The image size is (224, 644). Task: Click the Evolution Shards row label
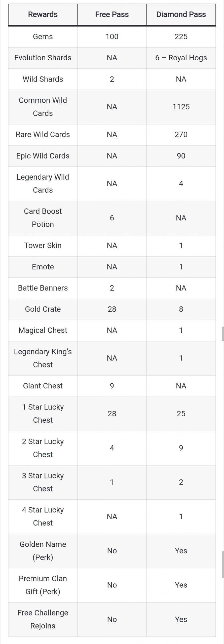click(43, 58)
